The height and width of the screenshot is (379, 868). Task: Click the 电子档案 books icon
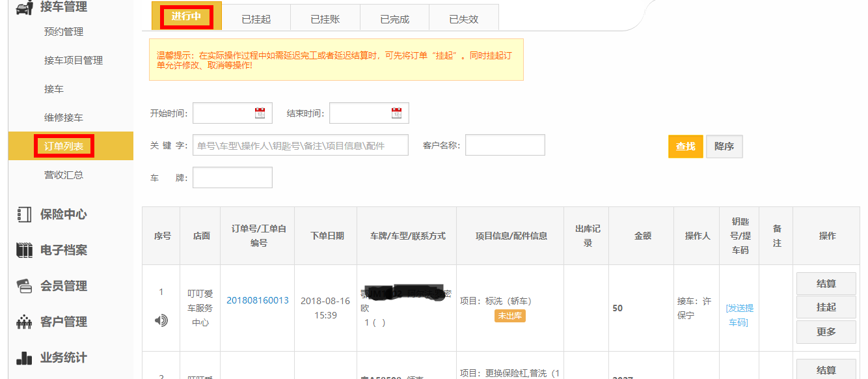tap(23, 250)
